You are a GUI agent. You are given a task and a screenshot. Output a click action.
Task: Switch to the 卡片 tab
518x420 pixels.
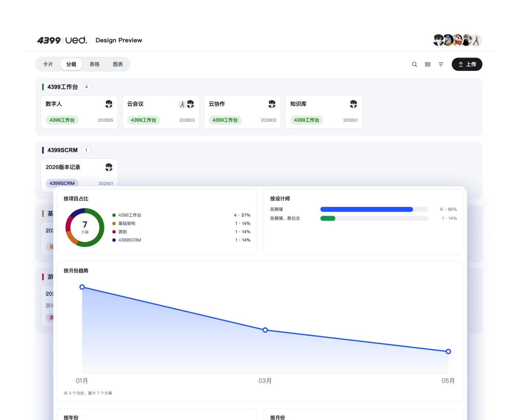[x=48, y=65]
